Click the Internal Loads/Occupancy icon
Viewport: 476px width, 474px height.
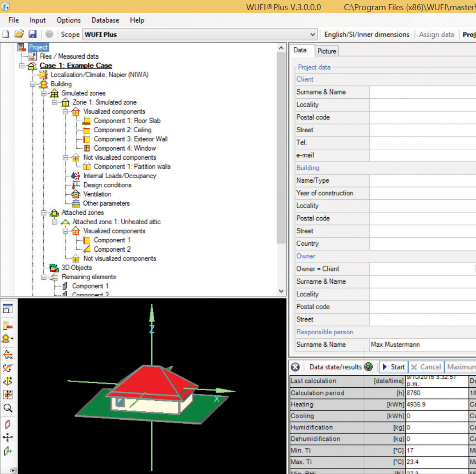click(76, 176)
